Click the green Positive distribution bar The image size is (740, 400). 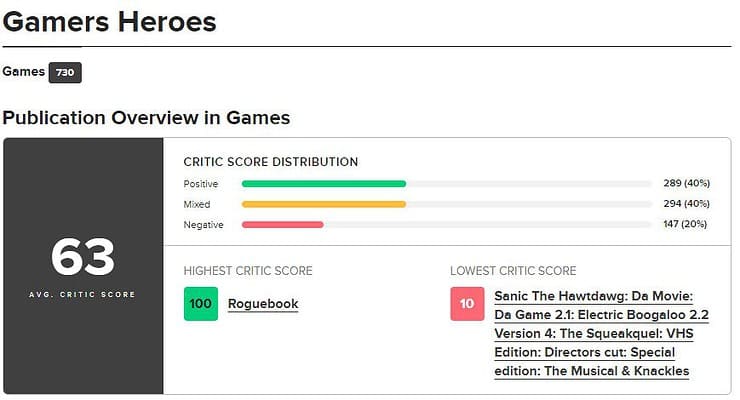[x=324, y=183]
